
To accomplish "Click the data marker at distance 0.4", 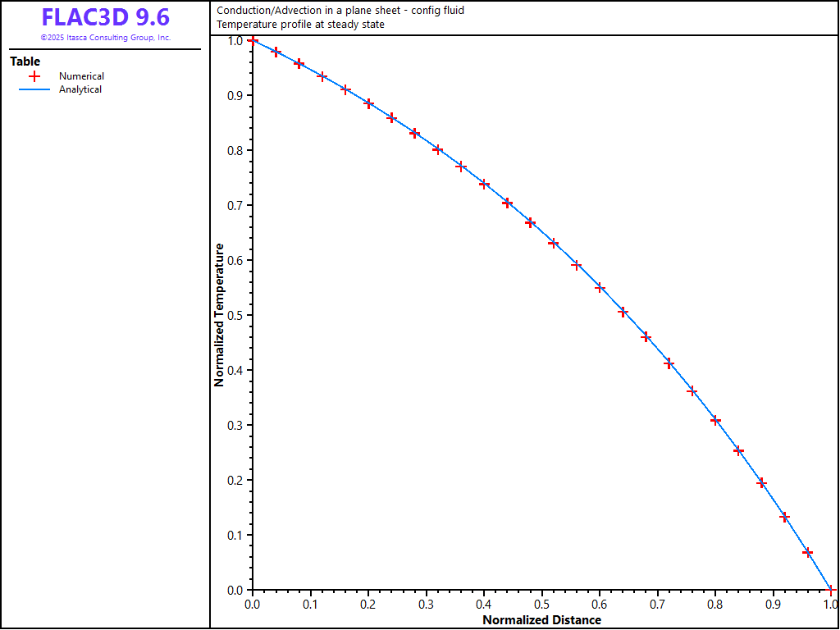I will point(484,184).
